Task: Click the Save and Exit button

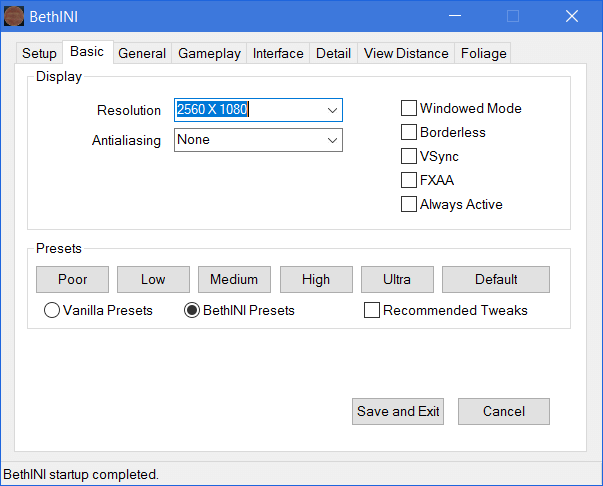Action: tap(398, 412)
